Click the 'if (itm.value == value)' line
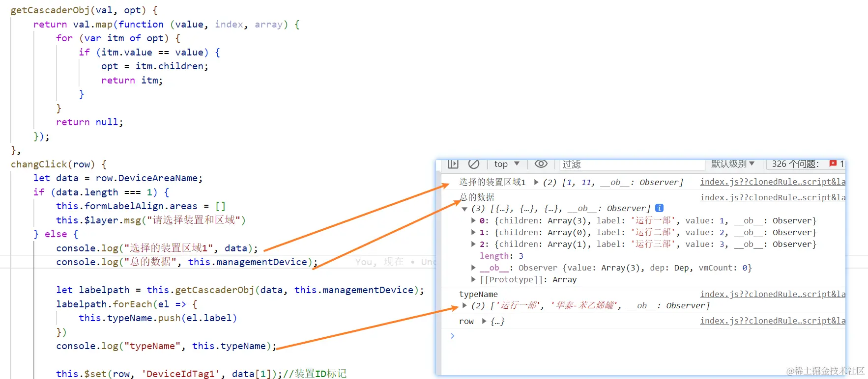 point(149,53)
